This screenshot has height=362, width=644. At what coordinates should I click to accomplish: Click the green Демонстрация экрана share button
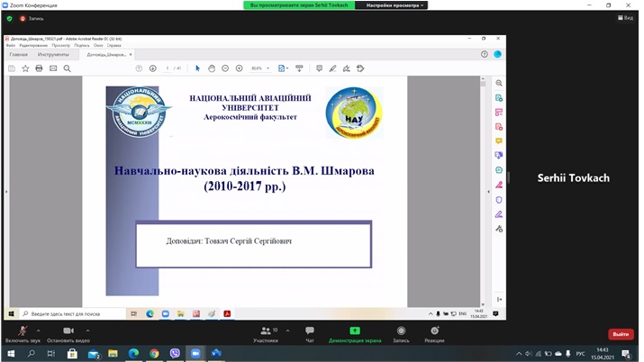(355, 333)
